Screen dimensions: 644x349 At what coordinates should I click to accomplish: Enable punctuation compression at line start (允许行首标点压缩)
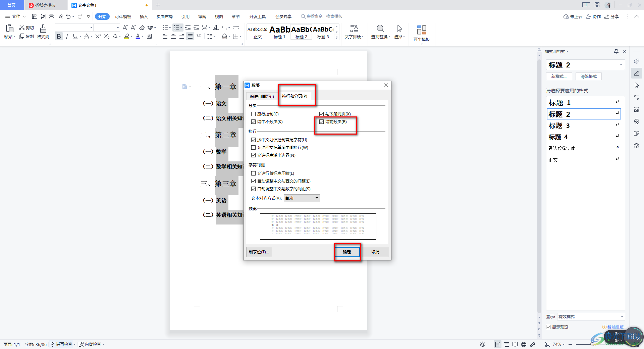coord(254,173)
